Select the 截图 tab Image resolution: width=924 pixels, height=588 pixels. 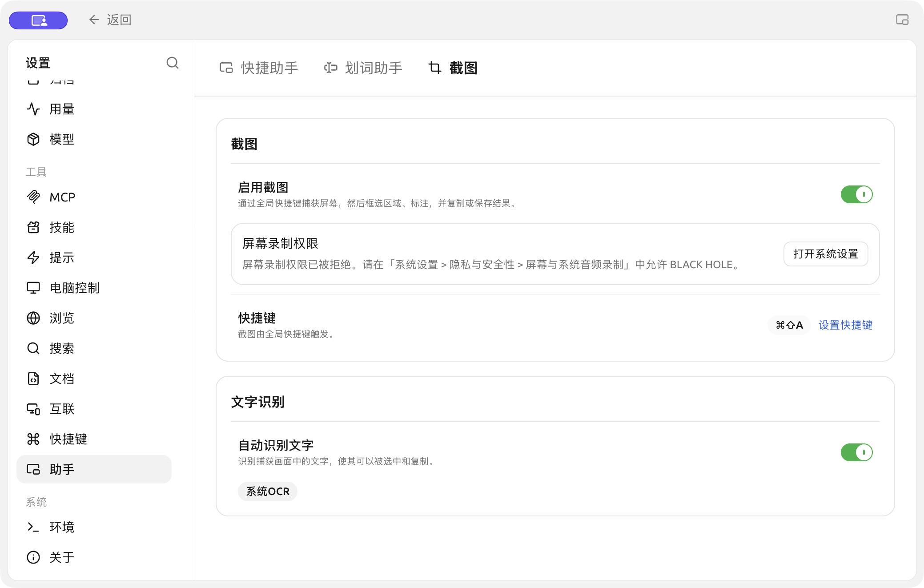(453, 68)
